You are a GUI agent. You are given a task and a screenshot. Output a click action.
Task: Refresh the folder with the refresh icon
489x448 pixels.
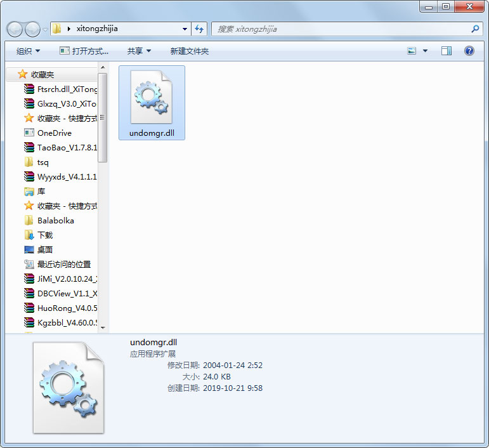tap(200, 29)
